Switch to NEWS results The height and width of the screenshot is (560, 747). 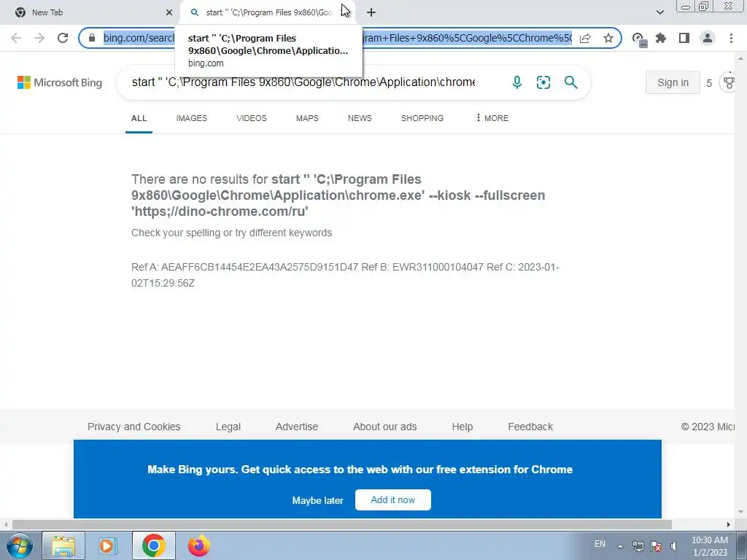(360, 118)
